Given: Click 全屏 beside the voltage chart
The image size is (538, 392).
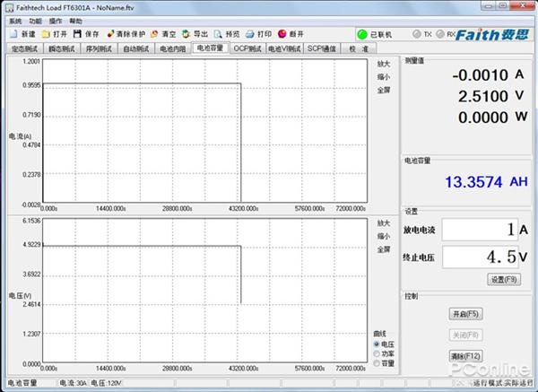Looking at the screenshot, I should point(384,249).
